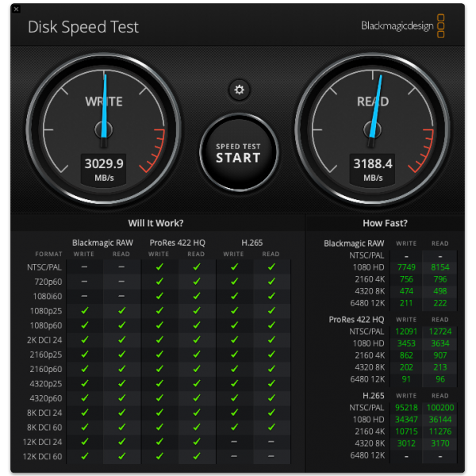Select the 3188.4 MB/s read speed readout
The image size is (476, 476).
click(x=373, y=164)
